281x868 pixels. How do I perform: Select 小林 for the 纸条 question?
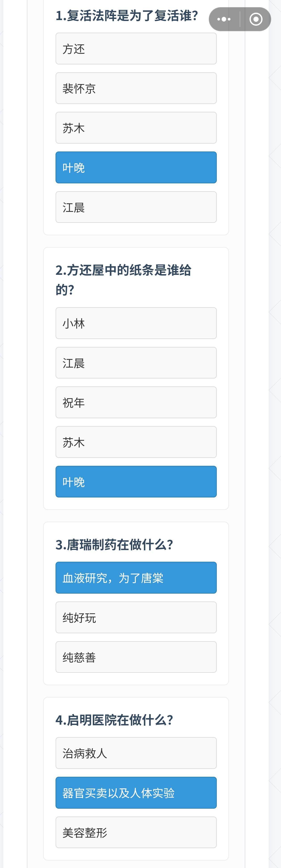coord(136,323)
